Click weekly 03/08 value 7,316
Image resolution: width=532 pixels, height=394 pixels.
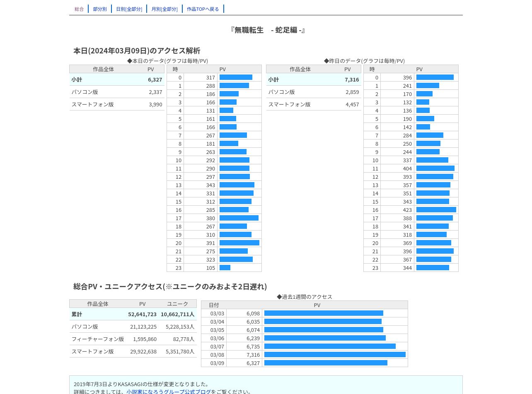tap(253, 355)
